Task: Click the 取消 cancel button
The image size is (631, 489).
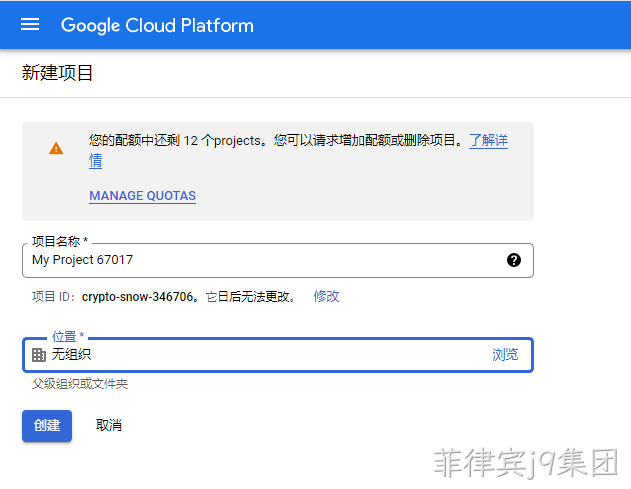Action: point(109,425)
